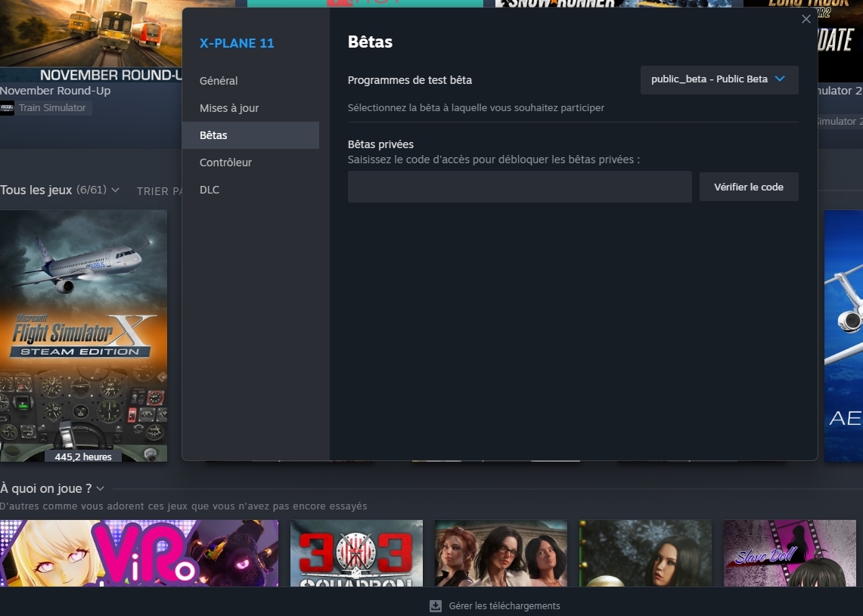Click the private beta access code field
The width and height of the screenshot is (863, 616).
(520, 187)
